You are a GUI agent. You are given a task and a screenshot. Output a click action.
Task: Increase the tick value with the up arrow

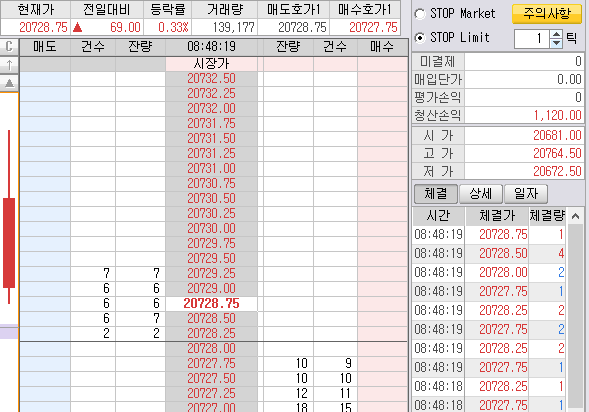tap(556, 34)
